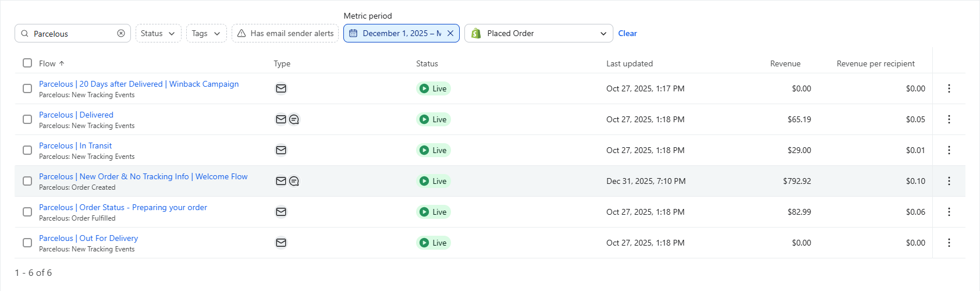Click email icon in the Welcome Flow row
This screenshot has width=980, height=291.
(x=281, y=181)
